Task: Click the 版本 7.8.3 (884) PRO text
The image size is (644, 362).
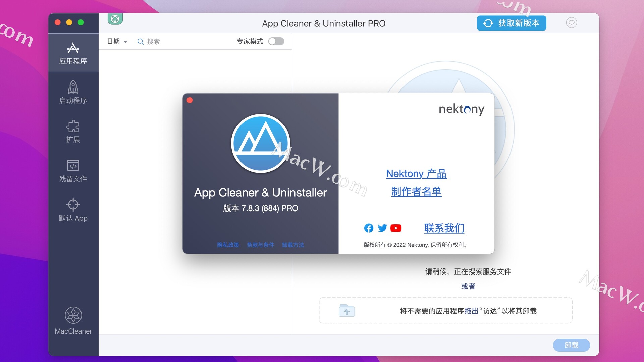Action: pos(261,208)
